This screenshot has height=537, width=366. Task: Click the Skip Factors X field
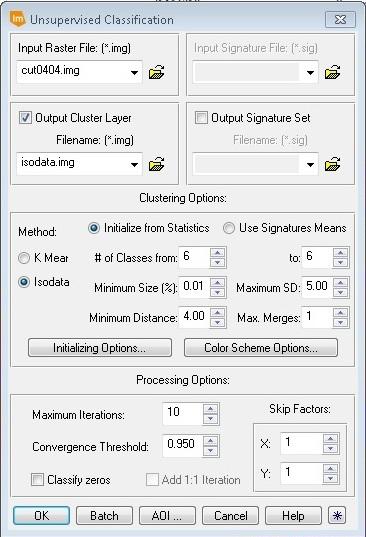click(302, 444)
